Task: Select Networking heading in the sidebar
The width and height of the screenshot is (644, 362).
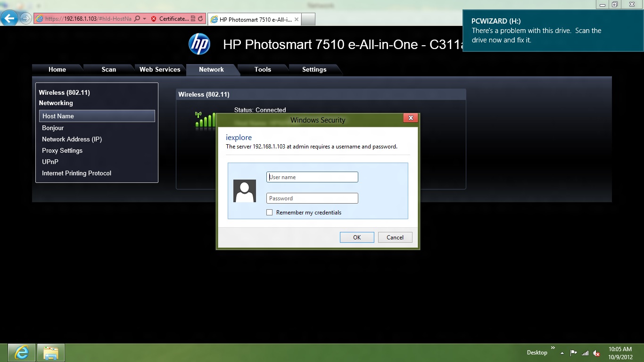Action: (56, 103)
